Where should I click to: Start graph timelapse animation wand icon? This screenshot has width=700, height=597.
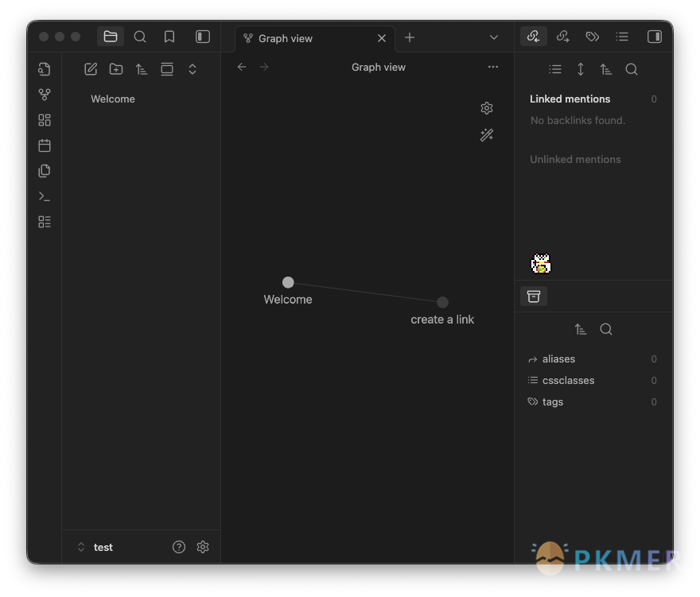(487, 135)
